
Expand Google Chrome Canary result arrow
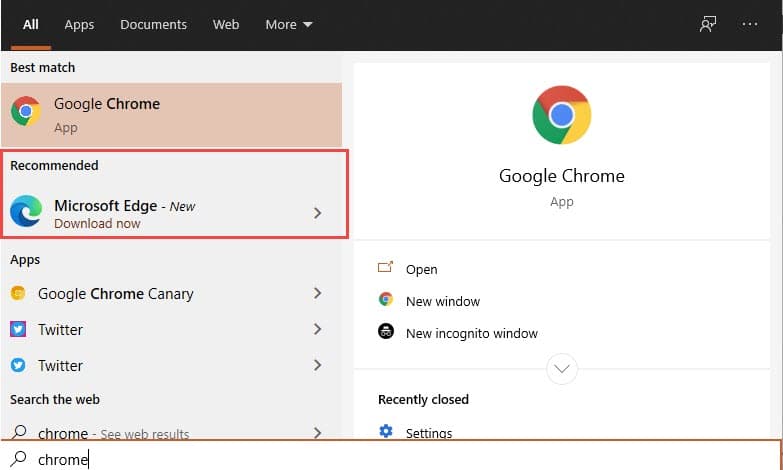click(318, 294)
